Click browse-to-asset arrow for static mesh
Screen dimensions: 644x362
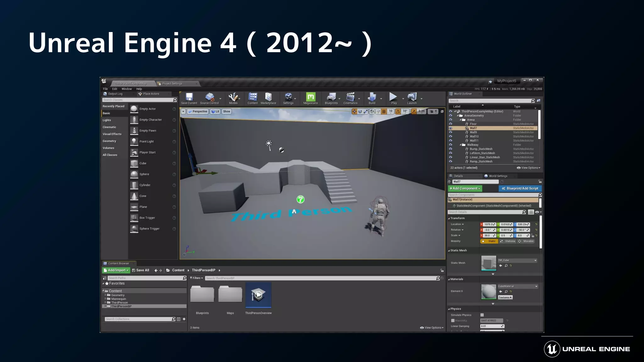[500, 266]
